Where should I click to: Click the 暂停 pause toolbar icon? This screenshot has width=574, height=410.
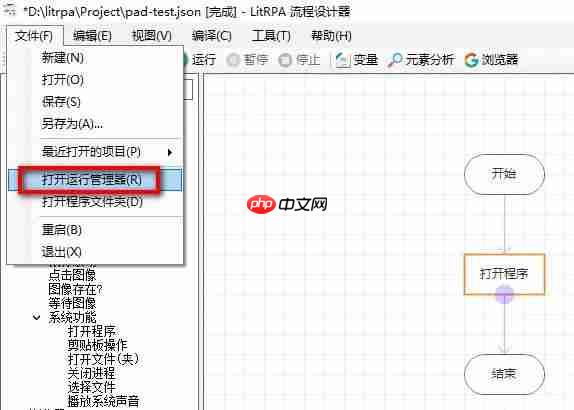(x=232, y=60)
